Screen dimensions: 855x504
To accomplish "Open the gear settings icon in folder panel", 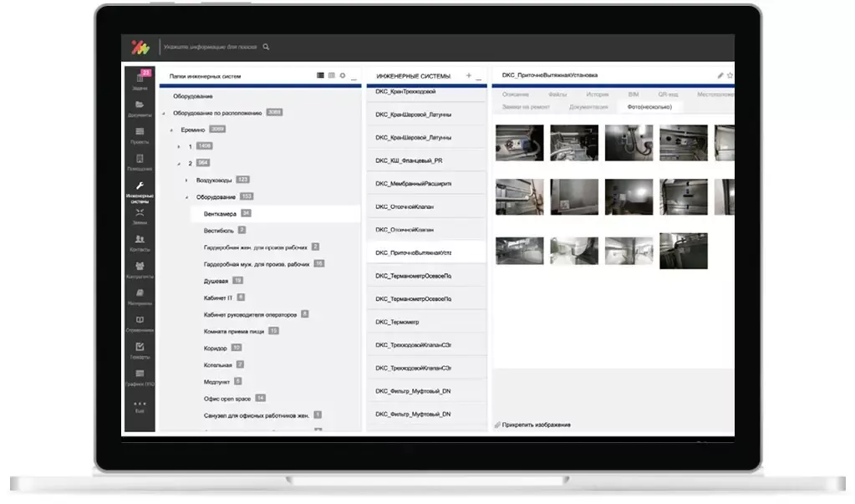I will point(342,75).
